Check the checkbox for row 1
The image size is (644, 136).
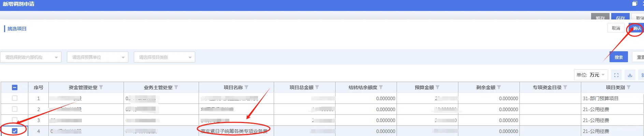click(x=15, y=98)
